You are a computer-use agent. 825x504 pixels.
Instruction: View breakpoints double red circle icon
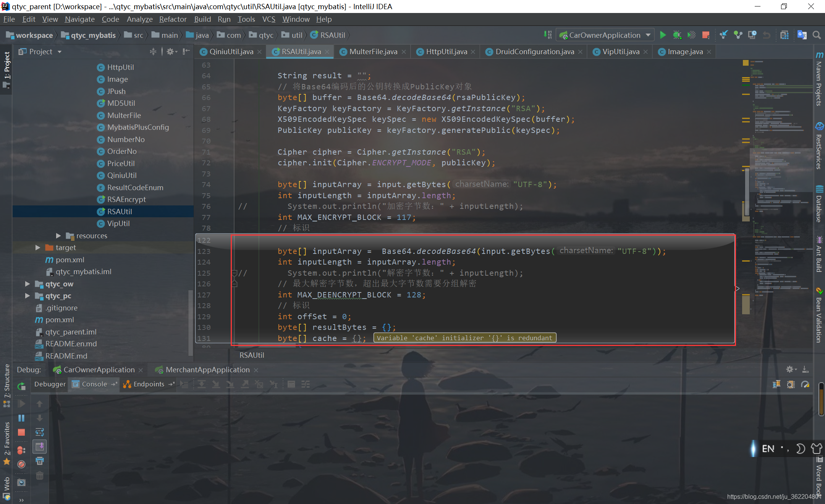pyautogui.click(x=21, y=450)
